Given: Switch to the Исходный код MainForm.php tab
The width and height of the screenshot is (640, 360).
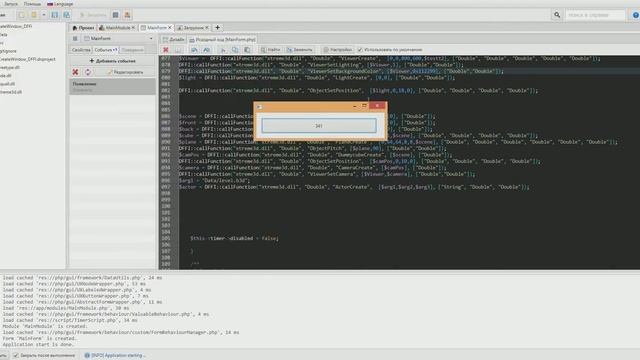Looking at the screenshot, I should [x=222, y=40].
